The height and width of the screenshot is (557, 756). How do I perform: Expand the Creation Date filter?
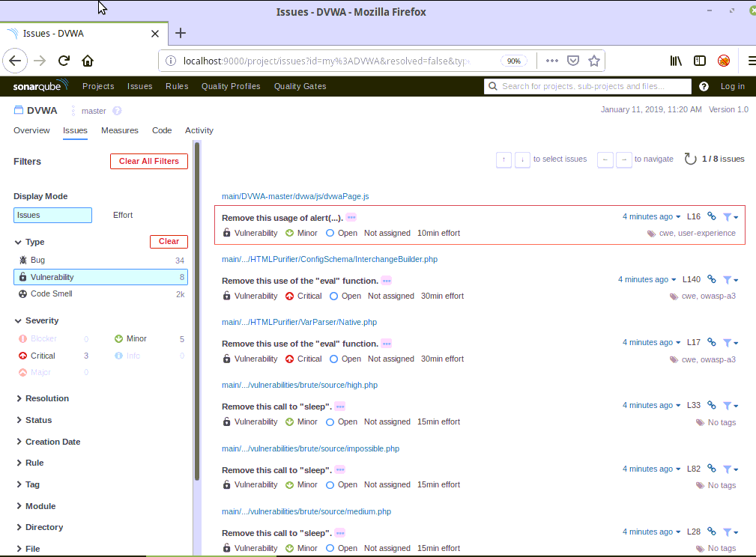[x=52, y=442]
